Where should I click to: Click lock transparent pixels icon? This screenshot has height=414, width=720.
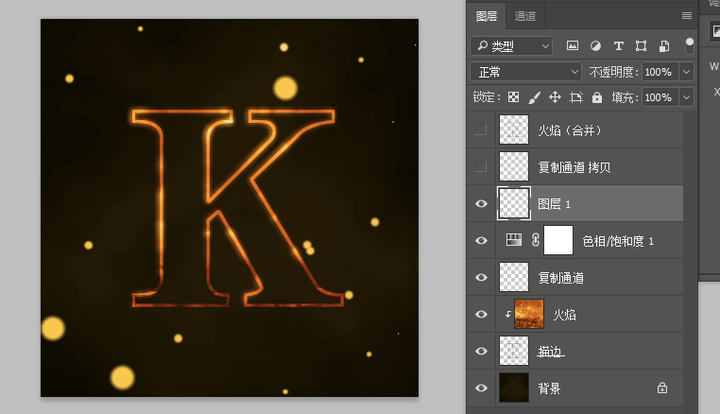pos(513,98)
